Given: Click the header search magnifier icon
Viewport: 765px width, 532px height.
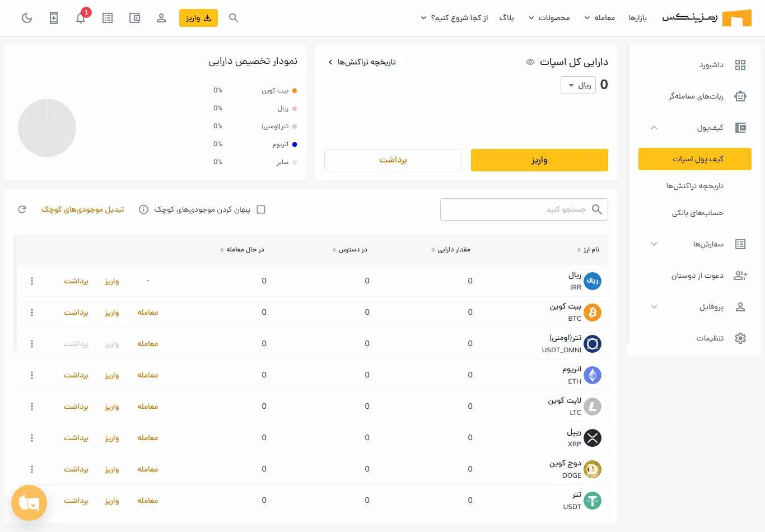Looking at the screenshot, I should (x=234, y=18).
